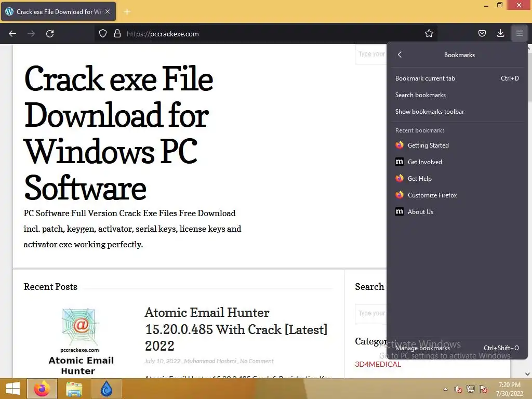This screenshot has width=532, height=399.
Task: Open the Save to Pocket icon
Action: [482, 33]
